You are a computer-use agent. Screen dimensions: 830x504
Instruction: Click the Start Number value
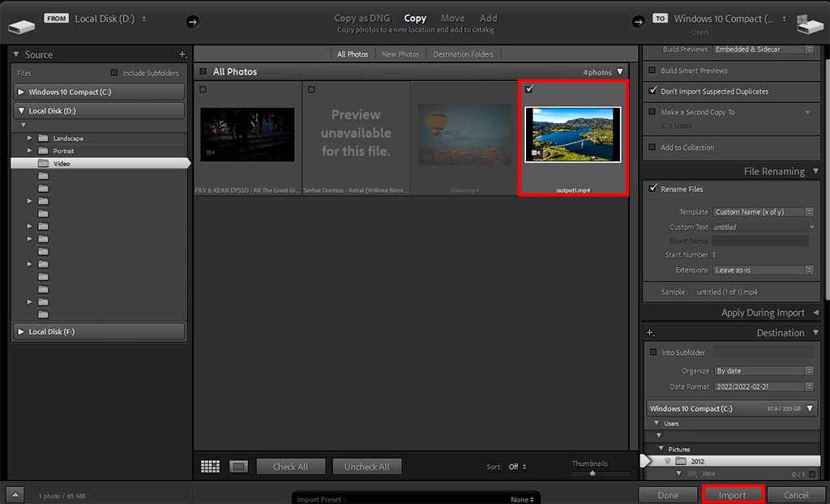click(x=713, y=254)
